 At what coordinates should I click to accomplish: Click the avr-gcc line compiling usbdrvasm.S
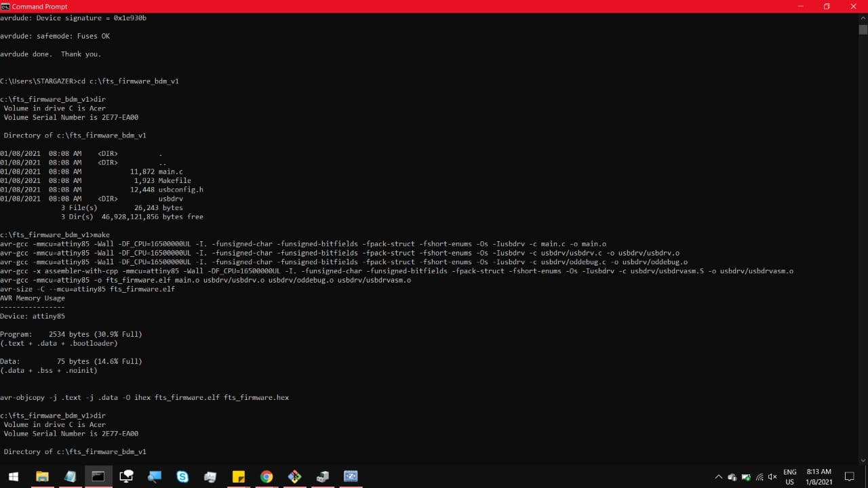(397, 271)
